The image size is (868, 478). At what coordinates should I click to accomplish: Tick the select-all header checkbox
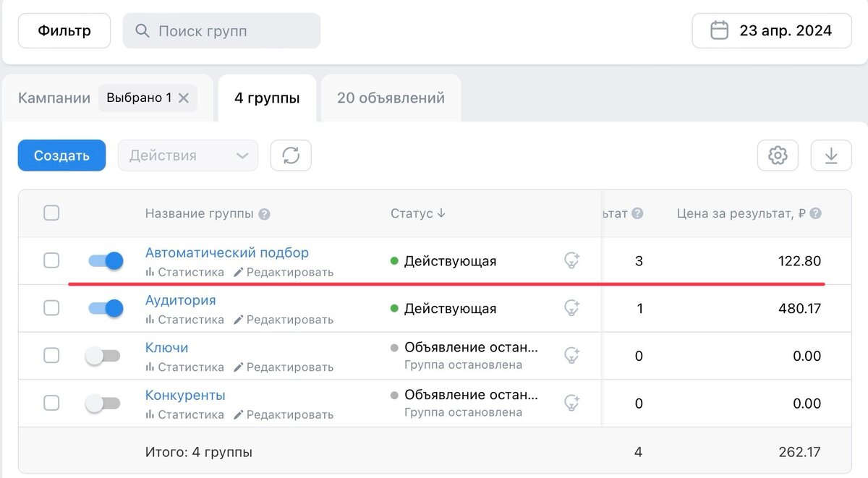tap(51, 213)
